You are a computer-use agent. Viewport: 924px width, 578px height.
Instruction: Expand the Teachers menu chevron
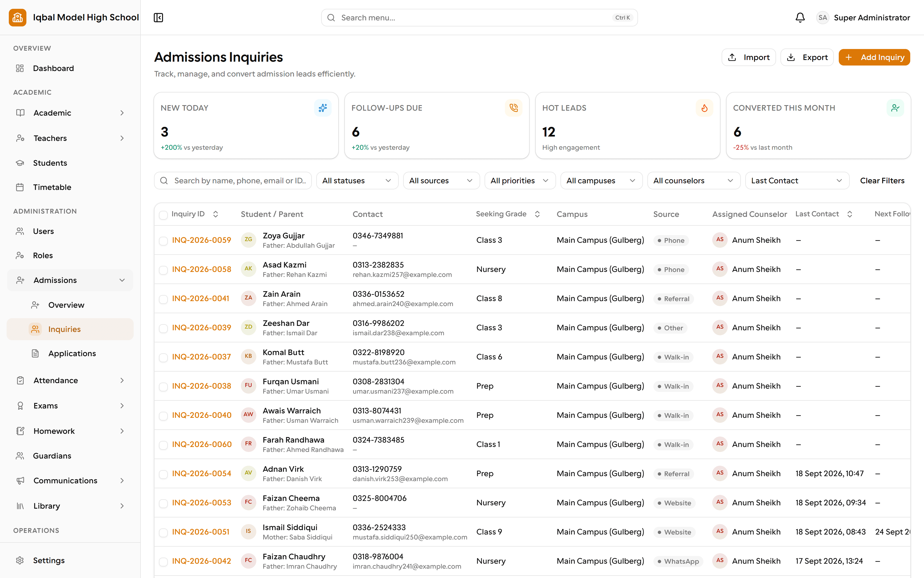click(x=122, y=138)
